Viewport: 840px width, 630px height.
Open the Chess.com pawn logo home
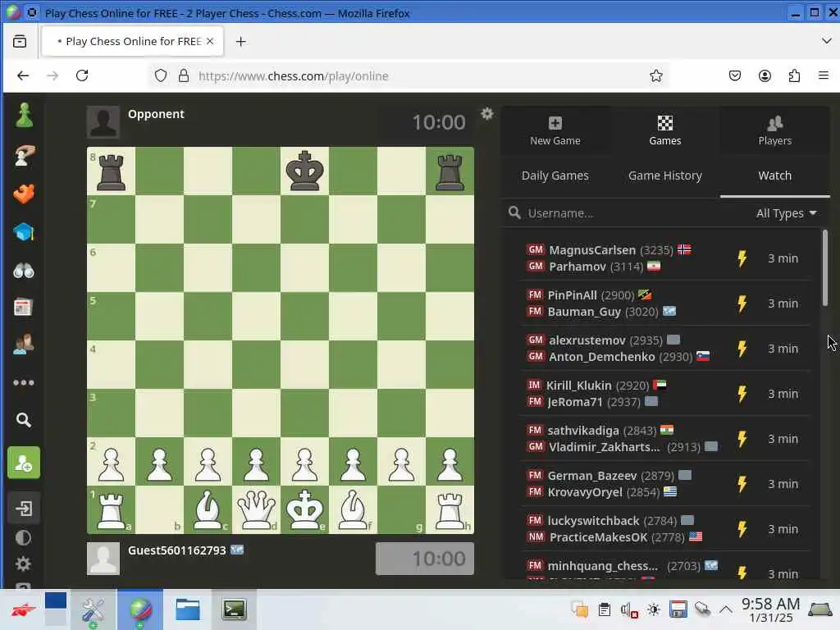(x=24, y=115)
